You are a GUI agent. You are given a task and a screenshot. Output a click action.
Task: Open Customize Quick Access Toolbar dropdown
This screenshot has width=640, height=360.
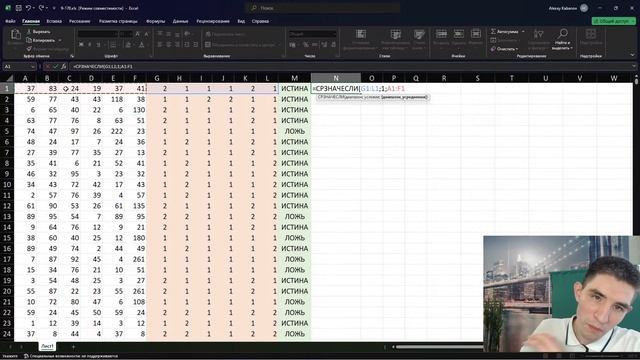tap(54, 8)
